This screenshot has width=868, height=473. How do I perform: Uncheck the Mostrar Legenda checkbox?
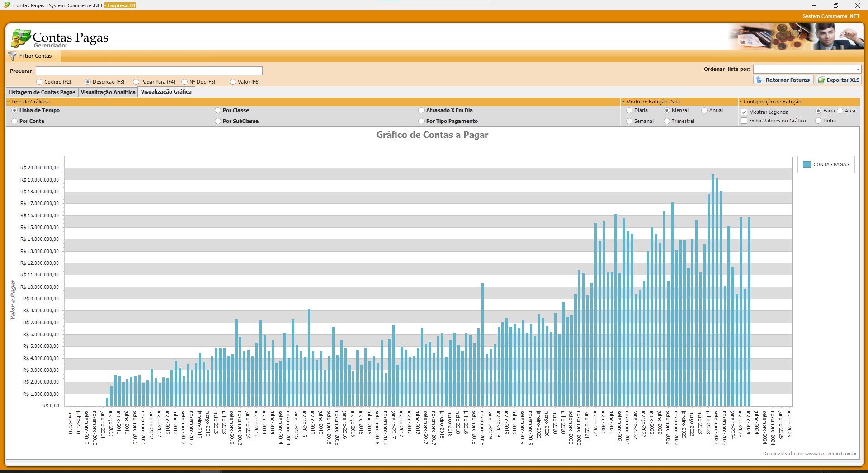click(x=744, y=112)
